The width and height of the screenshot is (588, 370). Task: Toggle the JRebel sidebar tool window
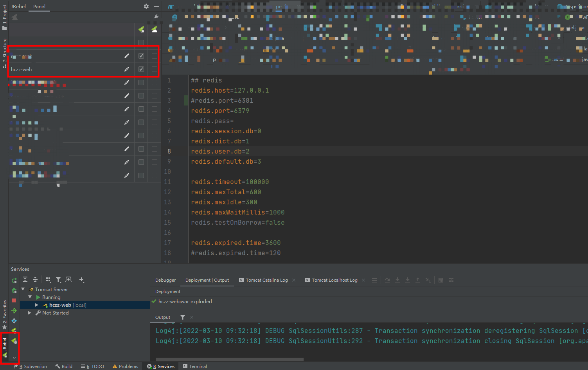[4, 348]
